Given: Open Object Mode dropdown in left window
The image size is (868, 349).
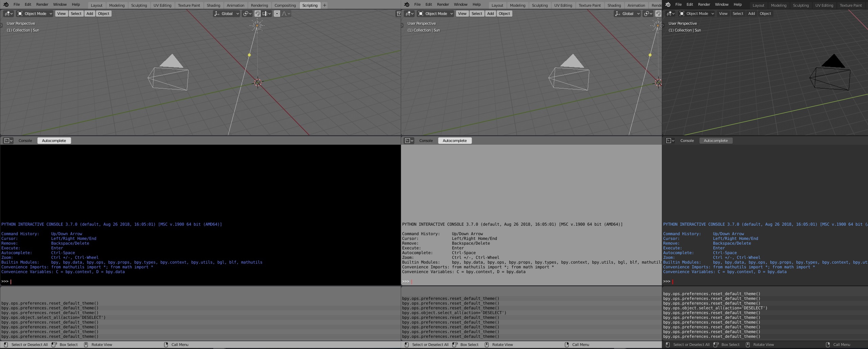Looking at the screenshot, I should [x=35, y=14].
